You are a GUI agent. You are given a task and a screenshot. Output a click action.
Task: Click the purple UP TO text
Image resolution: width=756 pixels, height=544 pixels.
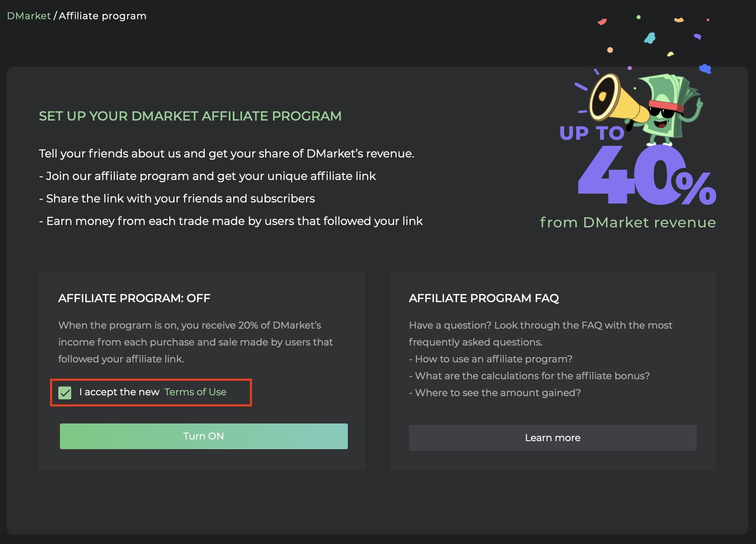[x=592, y=133]
